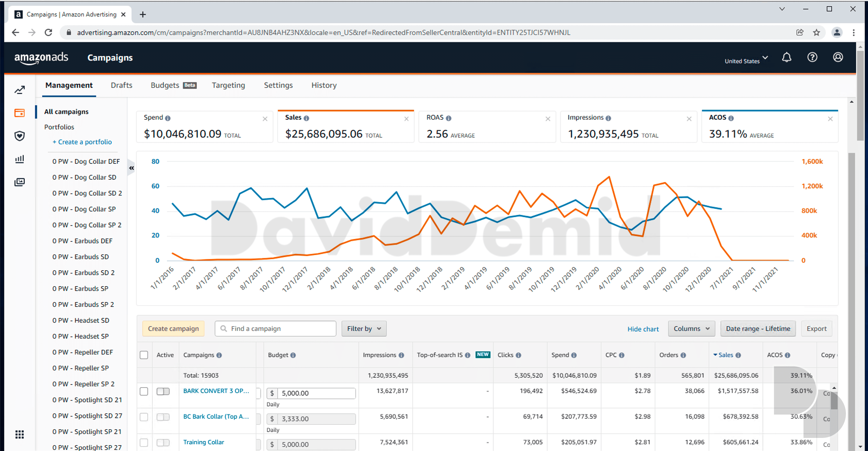This screenshot has width=868, height=451.
Task: Open the apps grid icon at sidebar bottom
Action: 20,435
